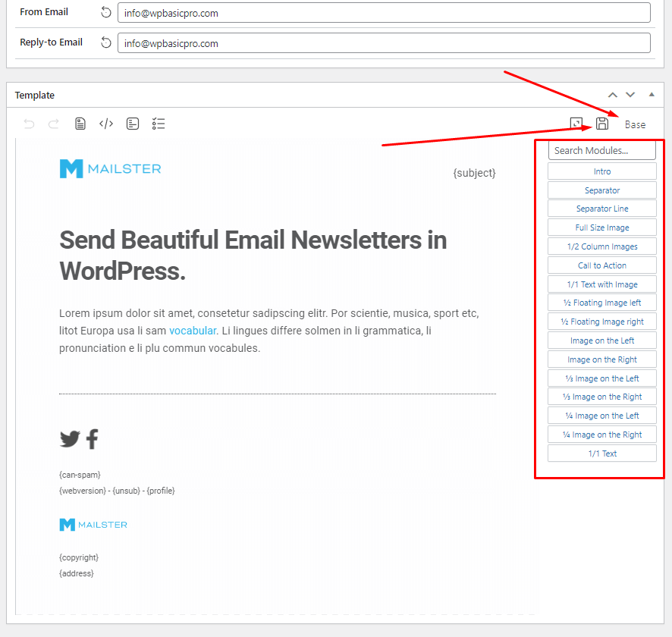Open the code view editor icon
Image resolution: width=672 pixels, height=637 pixels.
106,124
